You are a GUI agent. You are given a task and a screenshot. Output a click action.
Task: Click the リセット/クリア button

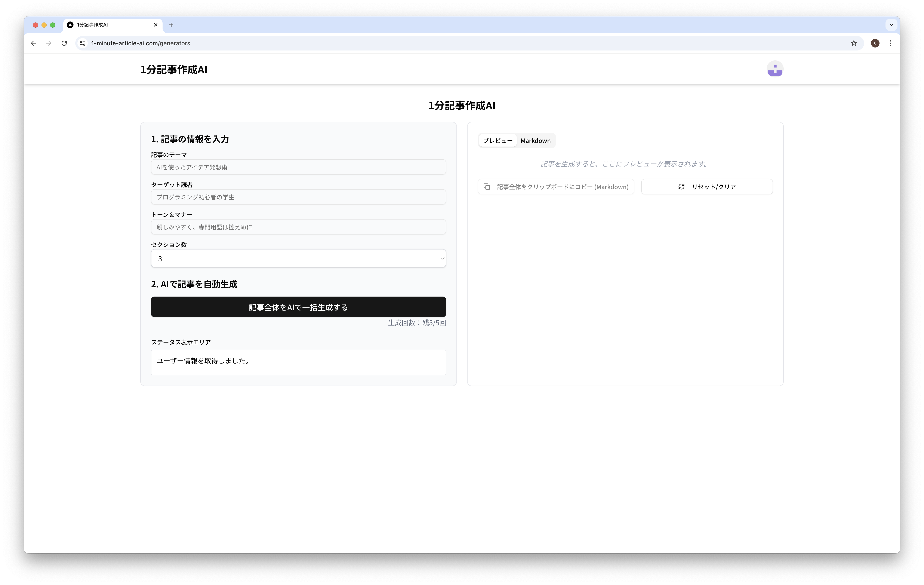(x=706, y=187)
